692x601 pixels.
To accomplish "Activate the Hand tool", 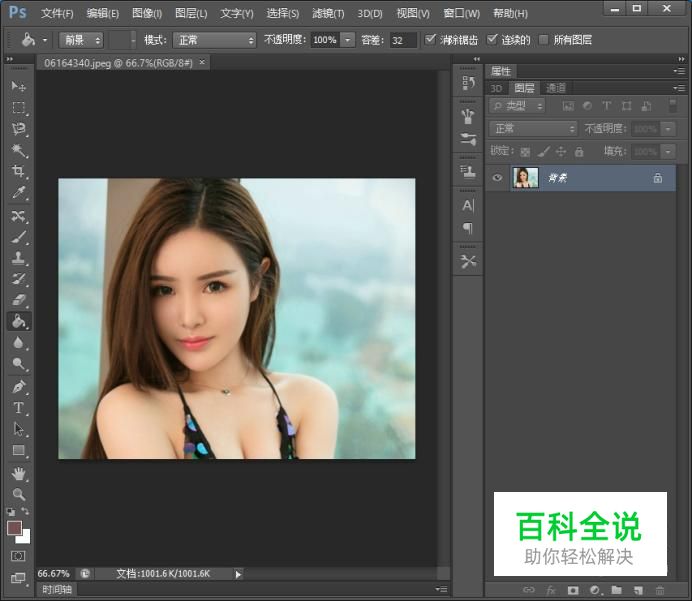I will [18, 473].
